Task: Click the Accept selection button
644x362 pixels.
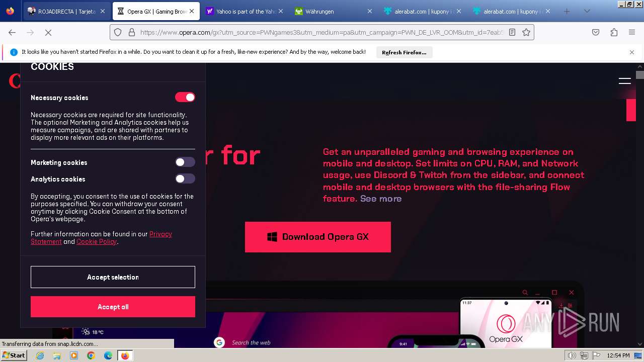Action: pos(113,277)
